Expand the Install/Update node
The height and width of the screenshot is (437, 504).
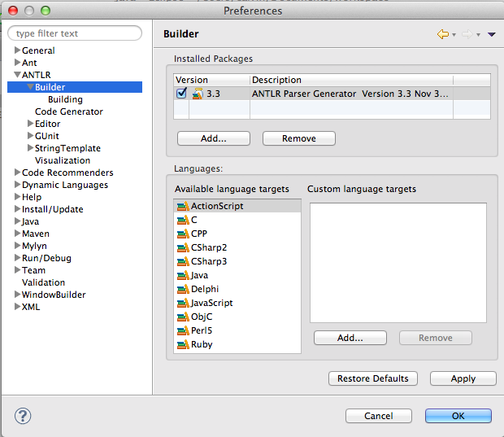[x=17, y=209]
